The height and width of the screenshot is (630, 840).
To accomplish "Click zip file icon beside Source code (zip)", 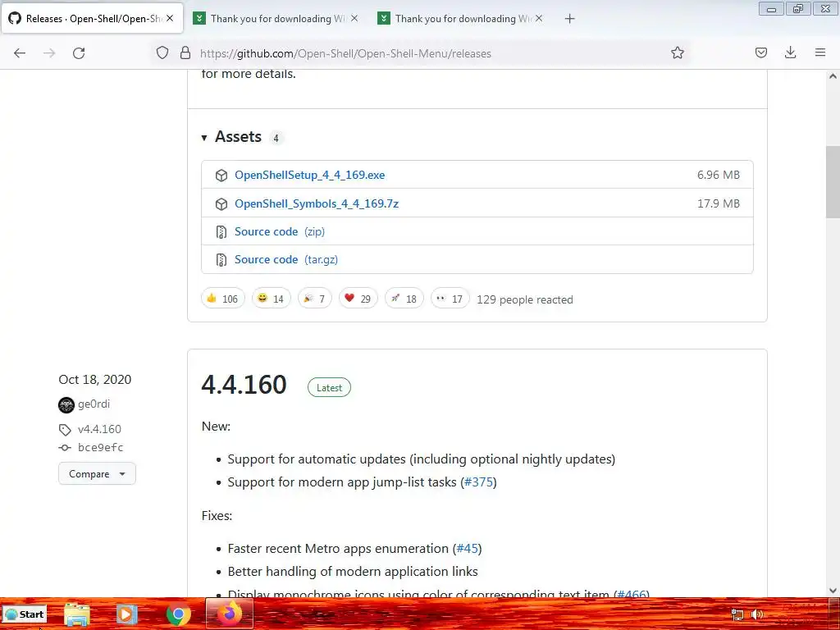I will 221,232.
